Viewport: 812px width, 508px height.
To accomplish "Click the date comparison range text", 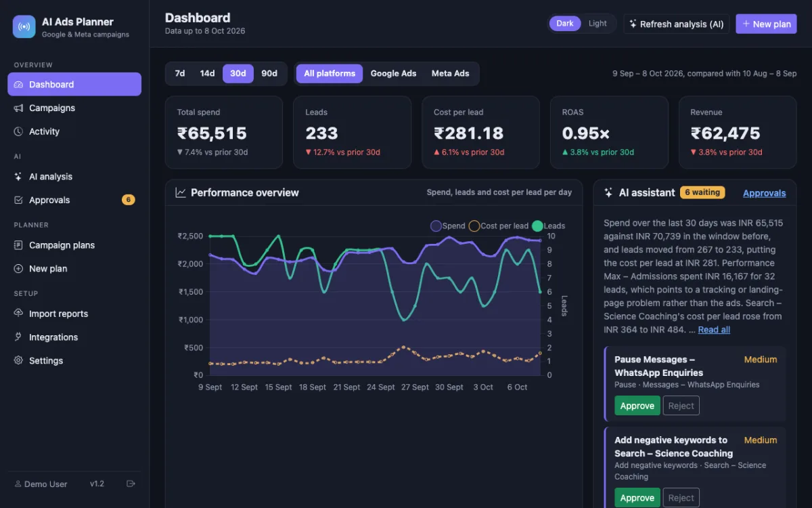I will click(704, 73).
